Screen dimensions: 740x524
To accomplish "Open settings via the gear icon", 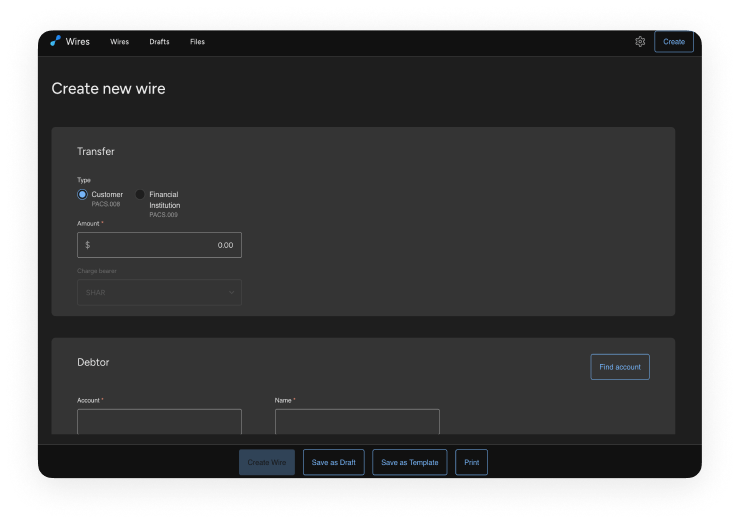I will click(x=640, y=42).
